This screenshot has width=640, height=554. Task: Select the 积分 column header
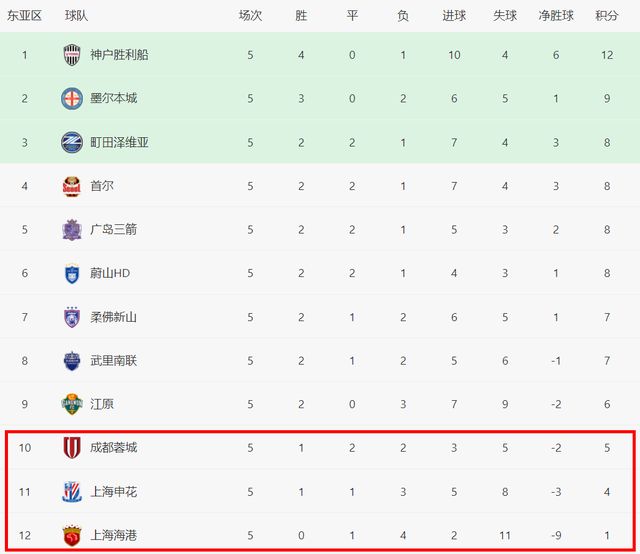(x=607, y=16)
